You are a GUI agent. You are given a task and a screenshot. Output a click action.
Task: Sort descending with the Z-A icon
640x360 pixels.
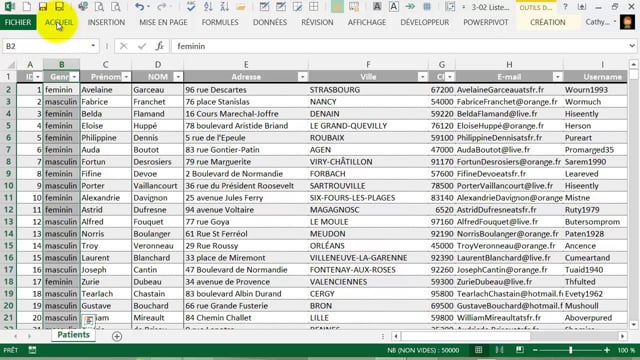(224, 7)
